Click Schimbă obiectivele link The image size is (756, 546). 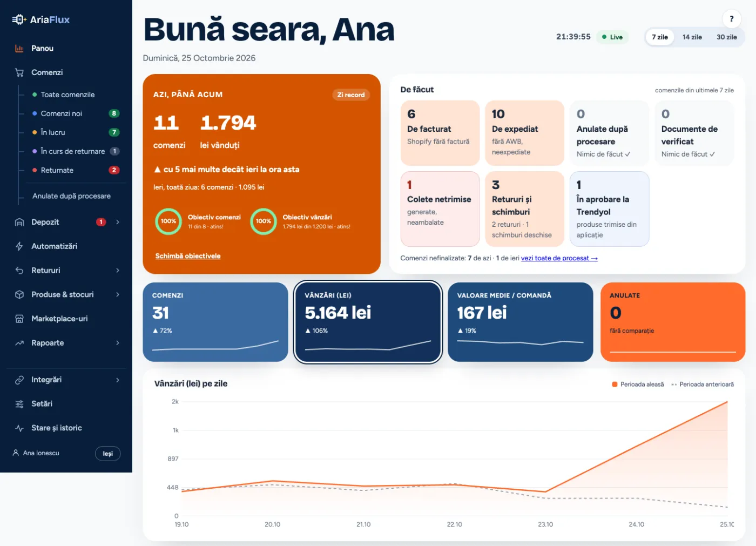188,256
